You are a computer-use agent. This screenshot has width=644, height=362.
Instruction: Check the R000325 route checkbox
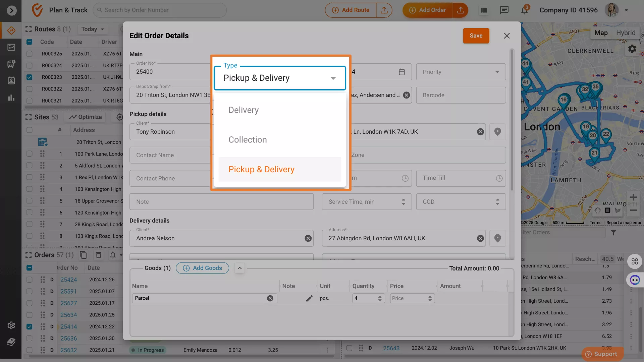[30, 54]
